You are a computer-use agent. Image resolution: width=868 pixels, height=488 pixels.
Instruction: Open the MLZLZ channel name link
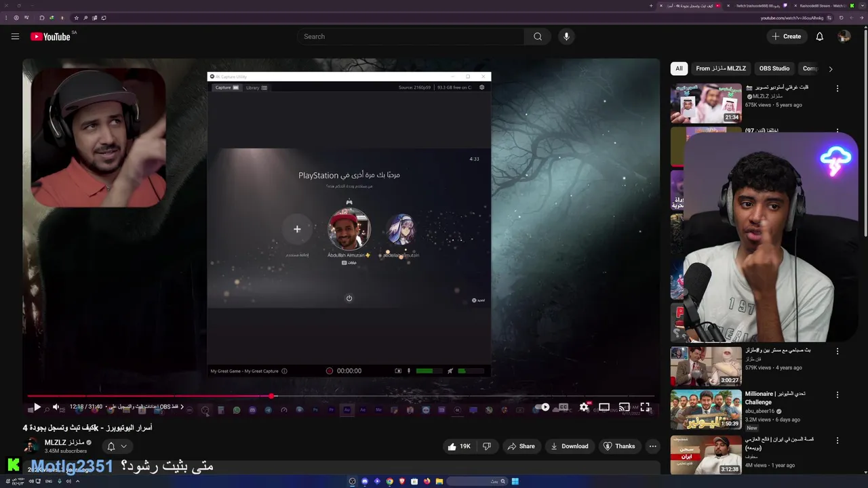64,442
